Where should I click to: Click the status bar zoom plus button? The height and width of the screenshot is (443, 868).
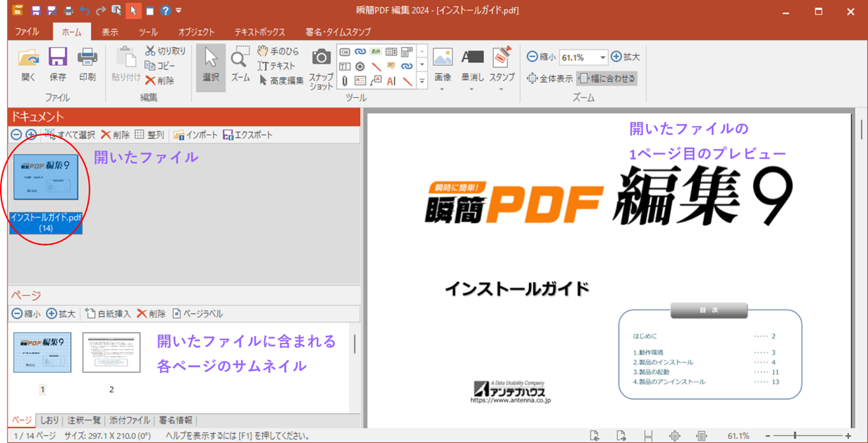(848, 436)
